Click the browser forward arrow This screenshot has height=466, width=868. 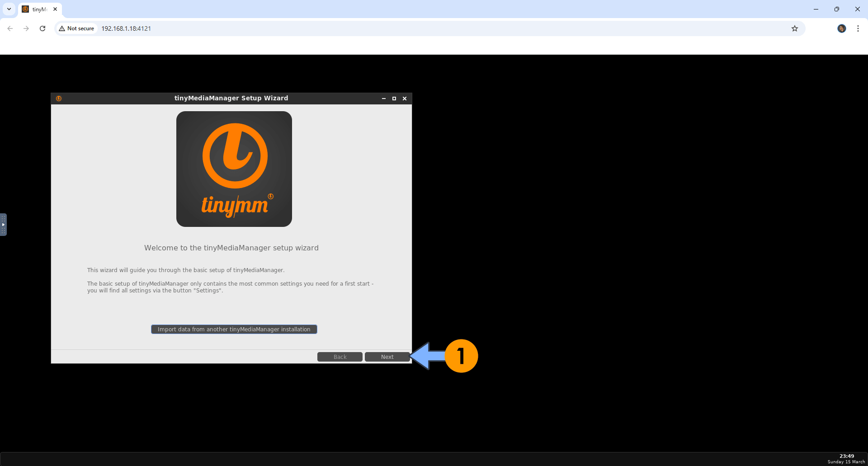pos(26,28)
